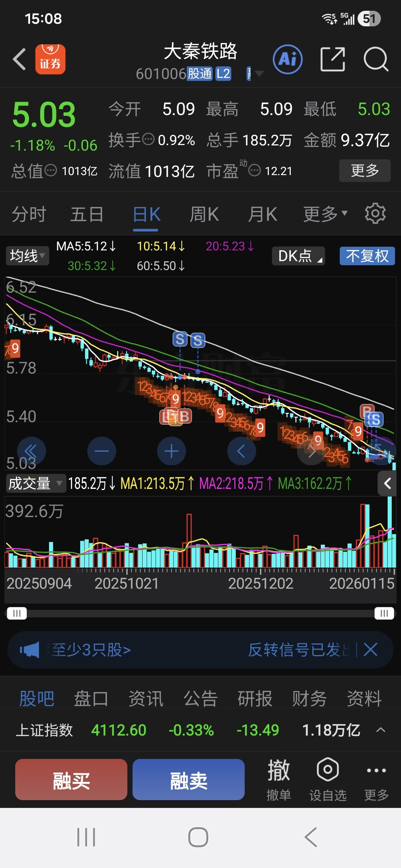Zoom out chart with minus button

coord(101,451)
